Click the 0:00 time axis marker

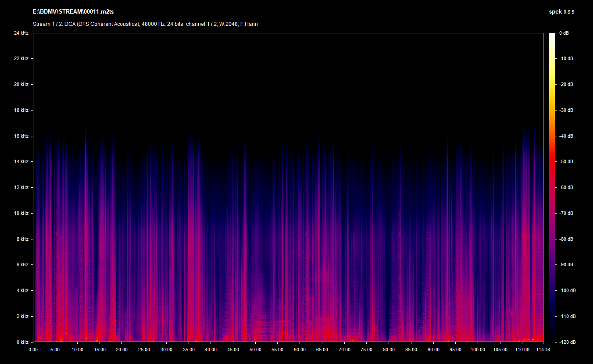coord(33,350)
